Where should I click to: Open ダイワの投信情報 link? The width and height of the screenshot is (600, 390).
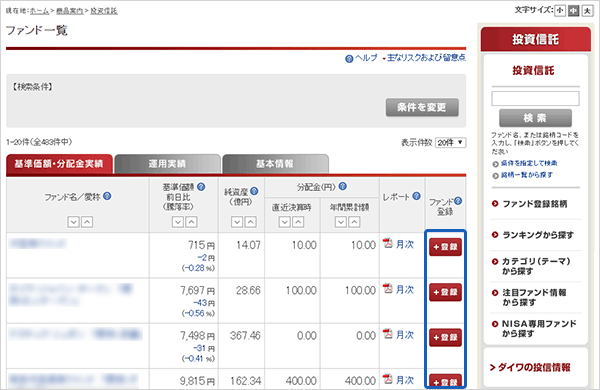pyautogui.click(x=530, y=367)
